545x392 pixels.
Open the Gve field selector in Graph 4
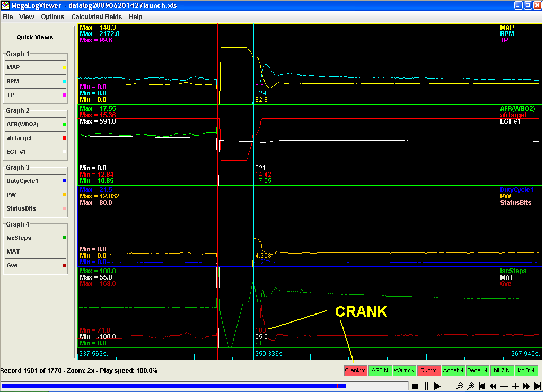click(x=36, y=265)
